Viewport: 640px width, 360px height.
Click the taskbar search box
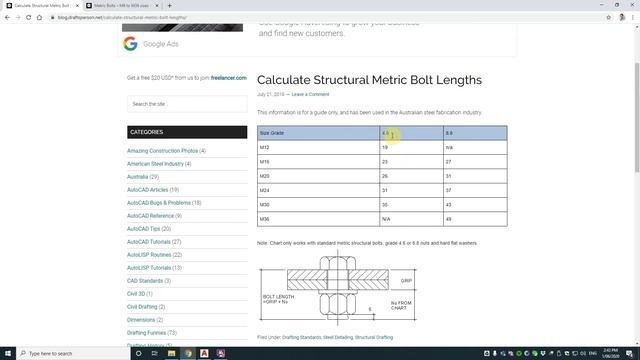point(73,353)
